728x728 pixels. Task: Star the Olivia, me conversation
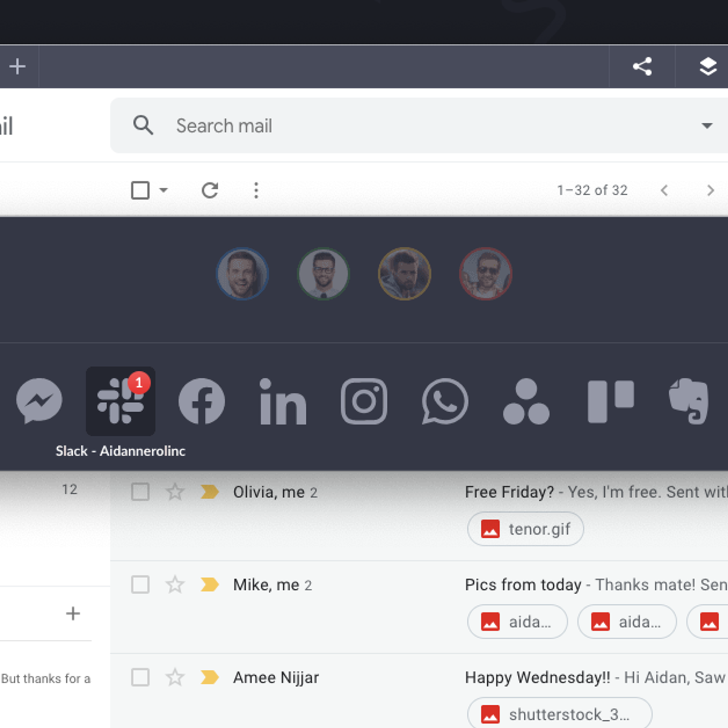(175, 492)
